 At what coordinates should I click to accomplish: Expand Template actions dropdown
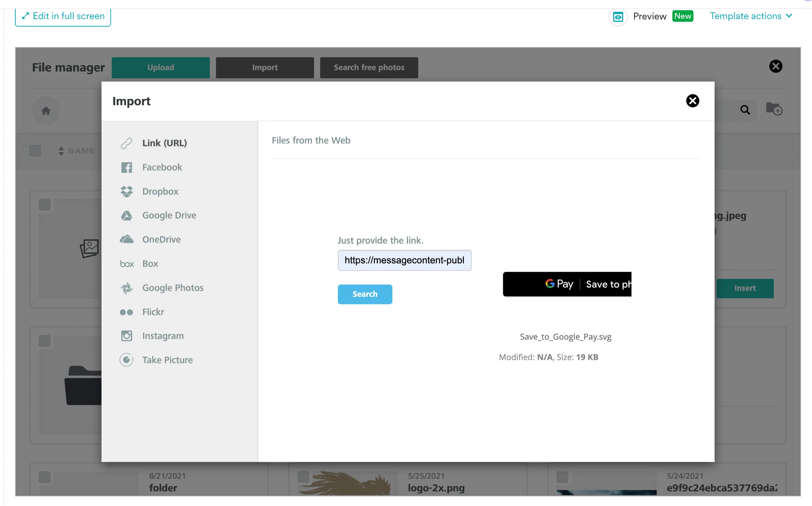pyautogui.click(x=751, y=16)
